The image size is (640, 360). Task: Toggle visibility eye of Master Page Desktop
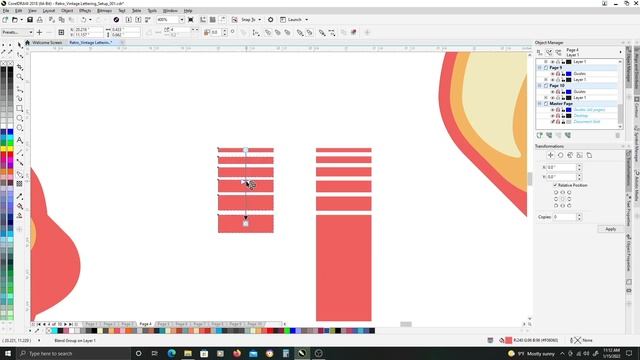tap(552, 116)
